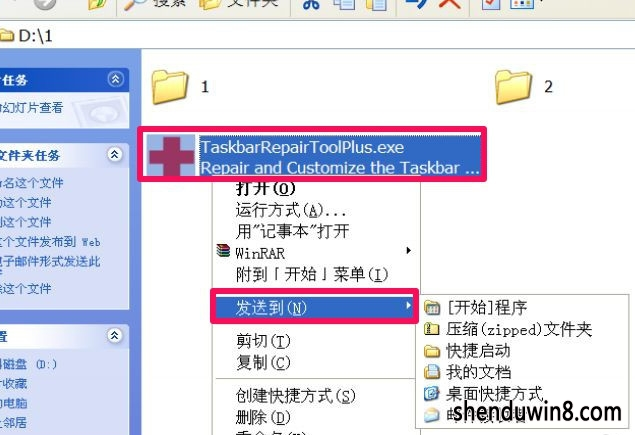Select 压缩(zipped)文件夹 send-to entry
The height and width of the screenshot is (435, 635).
pyautogui.click(x=519, y=329)
